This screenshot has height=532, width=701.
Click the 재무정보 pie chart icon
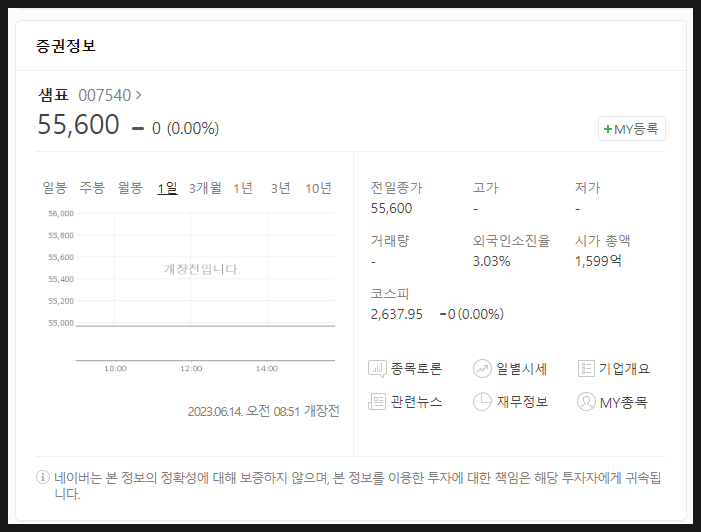tap(483, 402)
